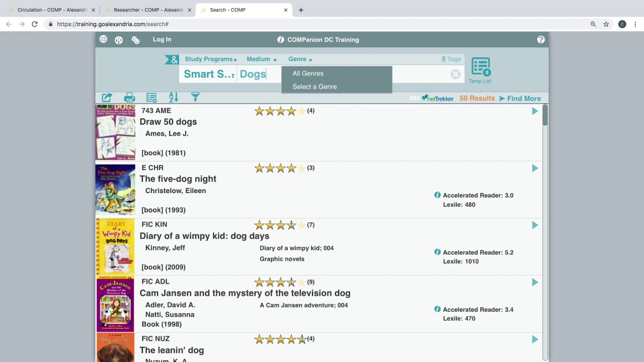This screenshot has height=362, width=644.
Task: Click star rating of Diary of a wimpy kid
Action: point(280,225)
